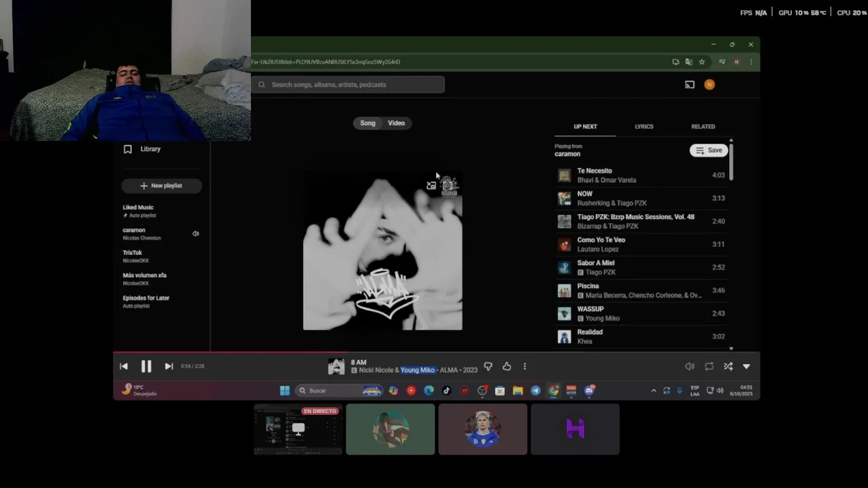Image resolution: width=868 pixels, height=488 pixels.
Task: Open the RELATED tab
Action: 703,127
